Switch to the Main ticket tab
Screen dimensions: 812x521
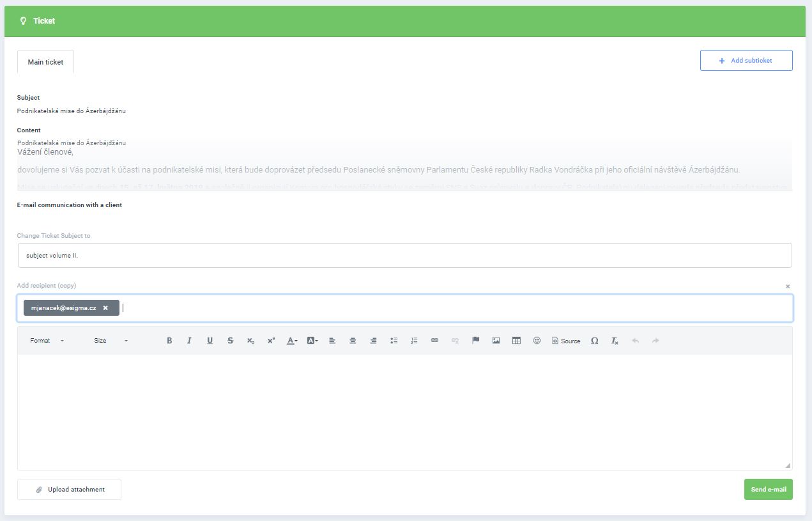[45, 62]
